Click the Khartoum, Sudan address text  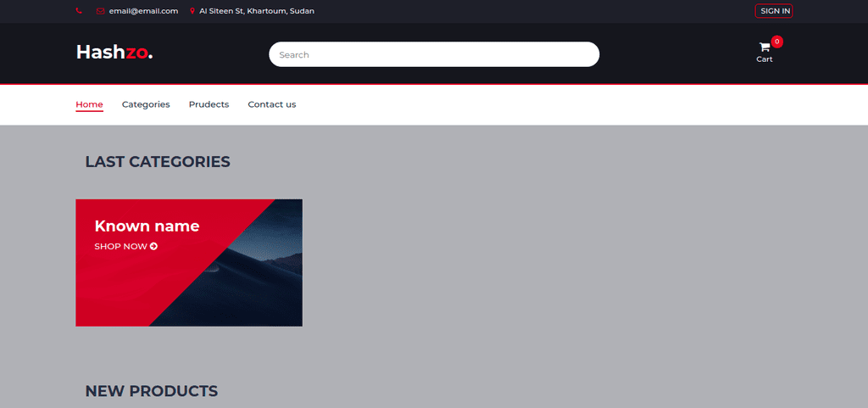[x=257, y=11]
